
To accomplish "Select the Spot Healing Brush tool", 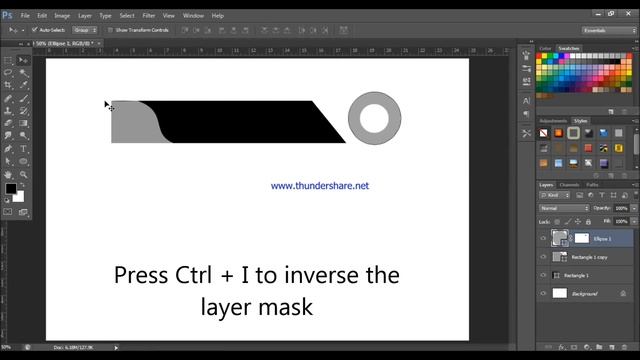I will tap(8, 98).
